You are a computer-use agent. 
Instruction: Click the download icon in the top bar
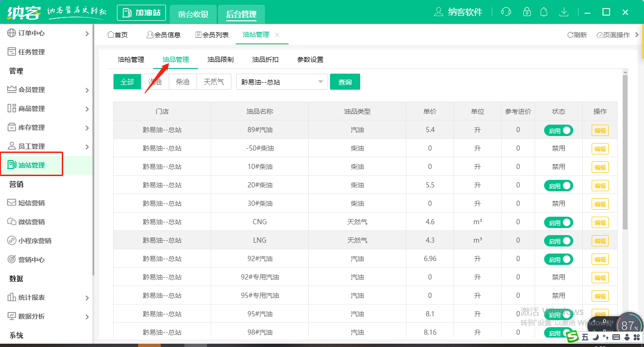tap(564, 12)
